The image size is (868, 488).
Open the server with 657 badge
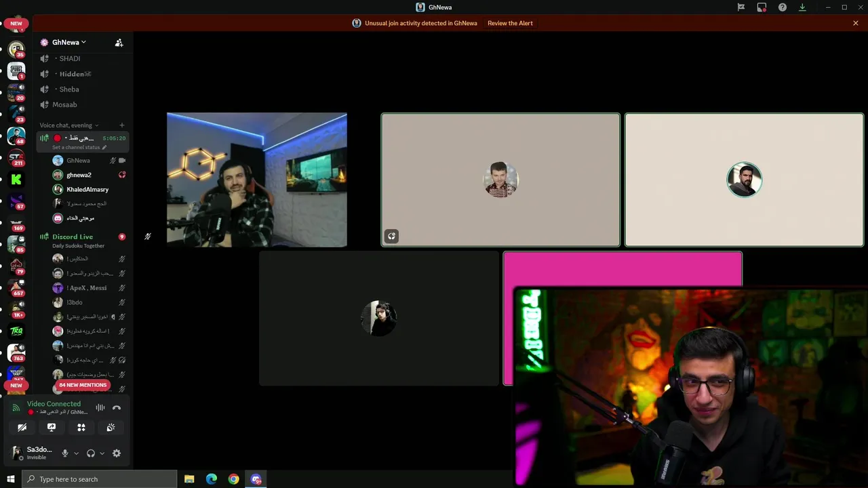click(x=16, y=287)
